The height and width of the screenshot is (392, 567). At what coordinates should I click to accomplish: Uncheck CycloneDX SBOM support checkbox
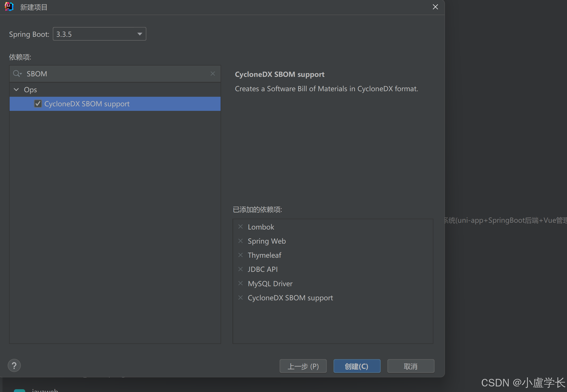pyautogui.click(x=38, y=104)
